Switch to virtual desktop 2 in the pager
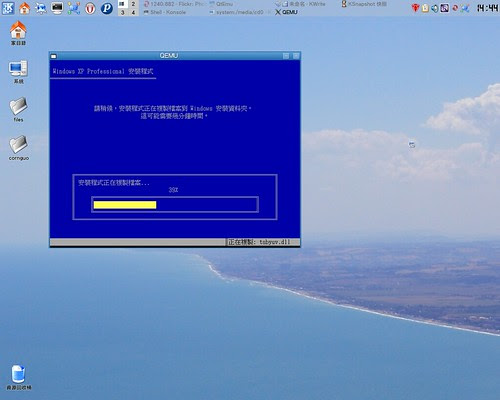 click(133, 4)
